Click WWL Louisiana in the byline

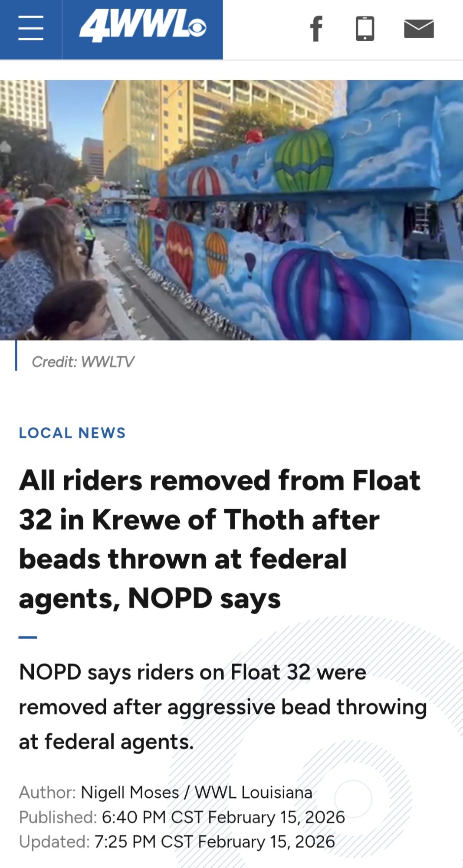tap(253, 792)
